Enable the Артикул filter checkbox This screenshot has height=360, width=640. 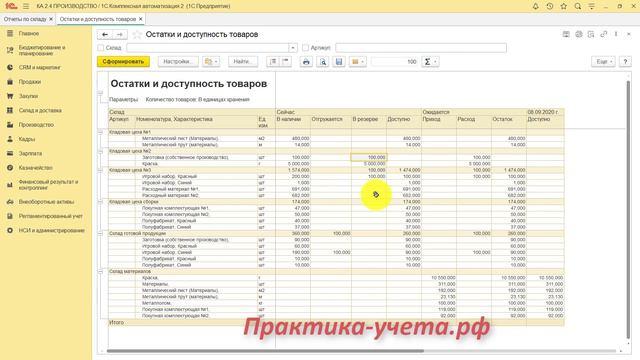point(305,48)
